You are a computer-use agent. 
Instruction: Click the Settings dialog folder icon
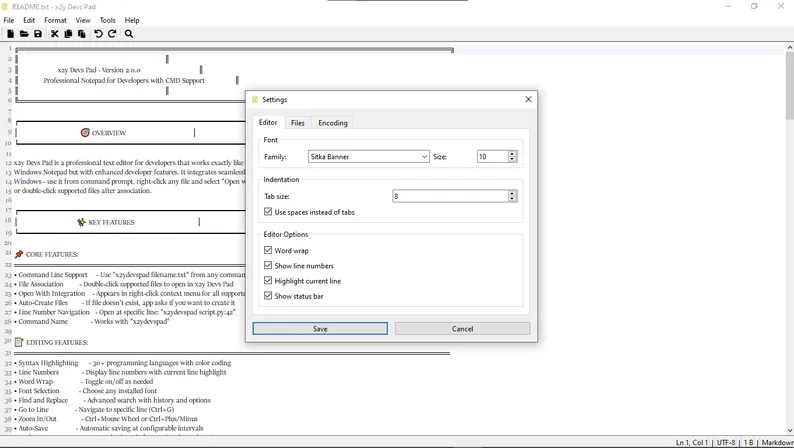255,99
